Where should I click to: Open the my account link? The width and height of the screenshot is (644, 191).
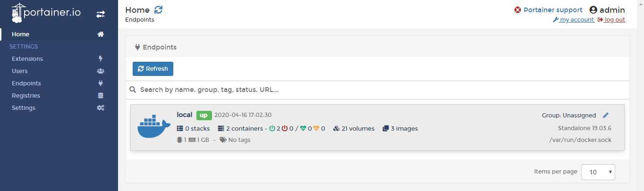pyautogui.click(x=573, y=20)
